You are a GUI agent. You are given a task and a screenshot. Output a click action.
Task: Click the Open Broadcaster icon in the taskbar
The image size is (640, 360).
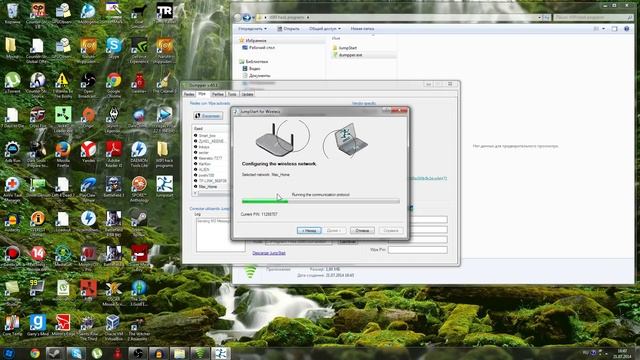pos(138,353)
